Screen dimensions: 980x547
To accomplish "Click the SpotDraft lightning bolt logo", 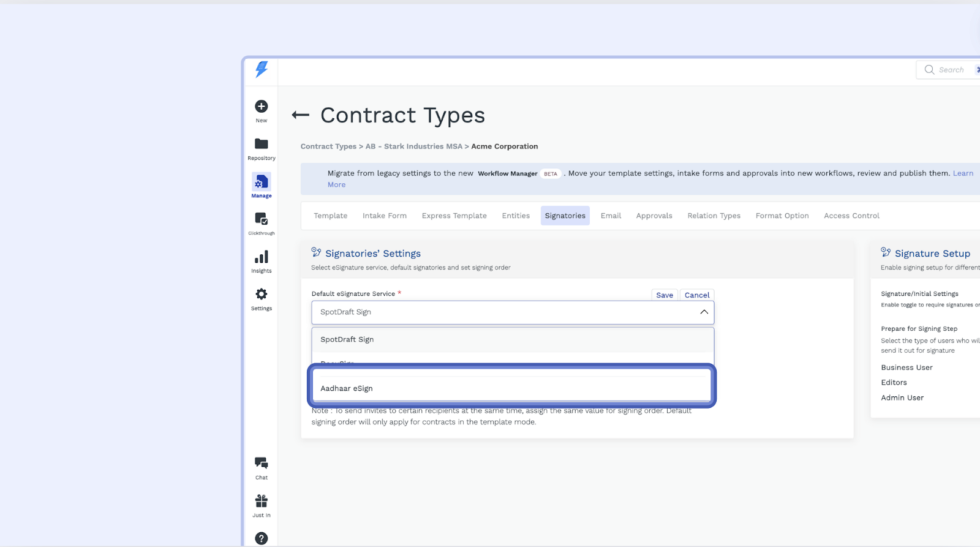I will click(x=262, y=69).
